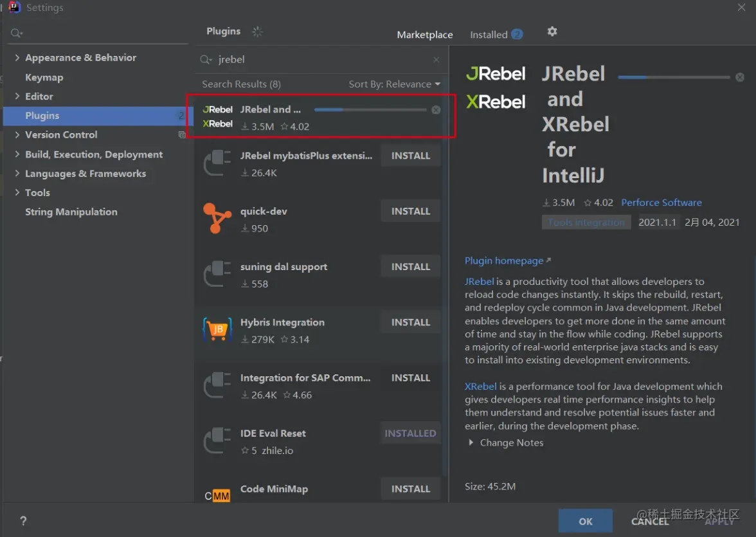
Task: Click the IDE Eval Reset plugin icon
Action: [x=217, y=441]
